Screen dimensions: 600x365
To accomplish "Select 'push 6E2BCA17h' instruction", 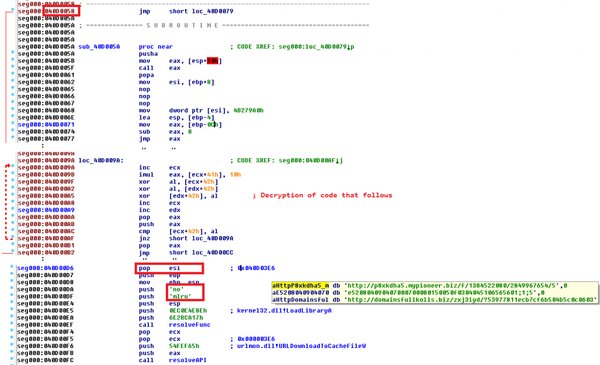I will click(171, 318).
